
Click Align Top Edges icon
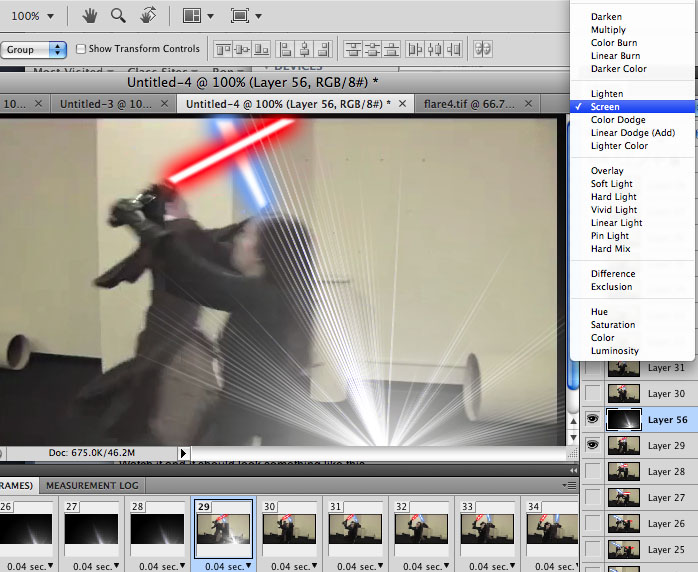(223, 49)
